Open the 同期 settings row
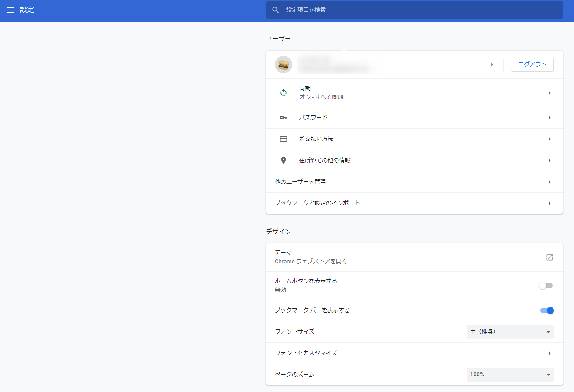Screen dimensions: 574x392 [413, 93]
